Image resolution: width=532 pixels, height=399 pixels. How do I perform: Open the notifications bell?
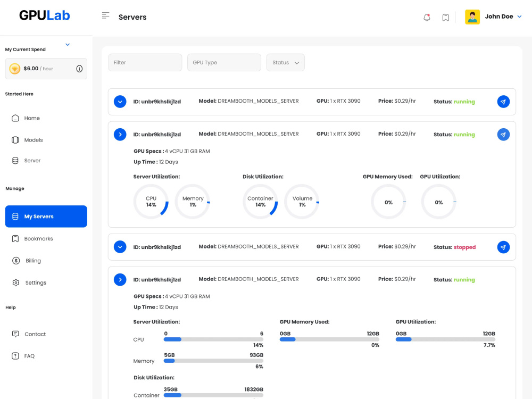click(427, 18)
